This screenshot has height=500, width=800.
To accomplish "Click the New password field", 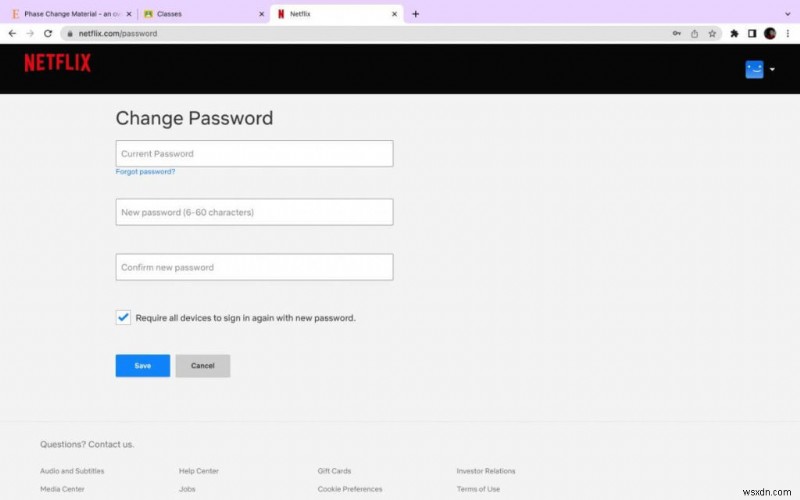I will pos(254,212).
